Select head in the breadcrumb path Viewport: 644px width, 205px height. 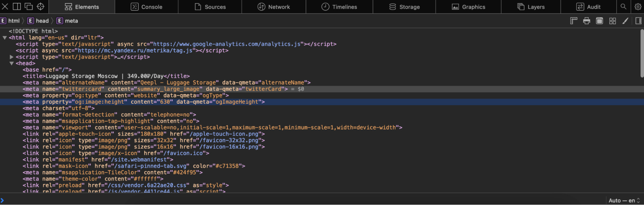[x=38, y=21]
